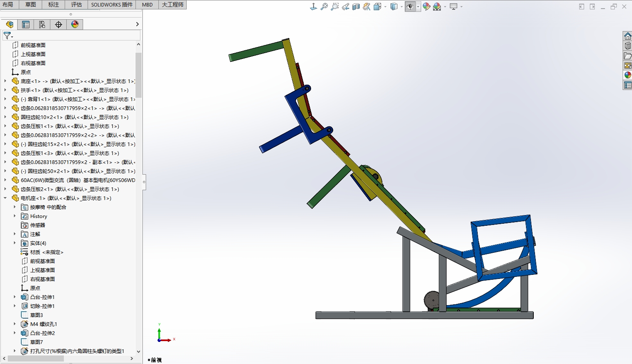The height and width of the screenshot is (364, 632).
Task: Open Hide/Show Items dropdown arrow
Action: tap(418, 7)
